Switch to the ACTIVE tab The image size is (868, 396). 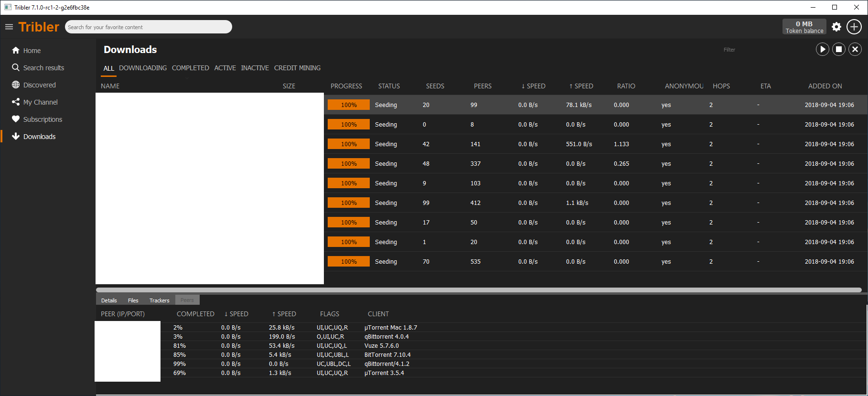tap(225, 68)
